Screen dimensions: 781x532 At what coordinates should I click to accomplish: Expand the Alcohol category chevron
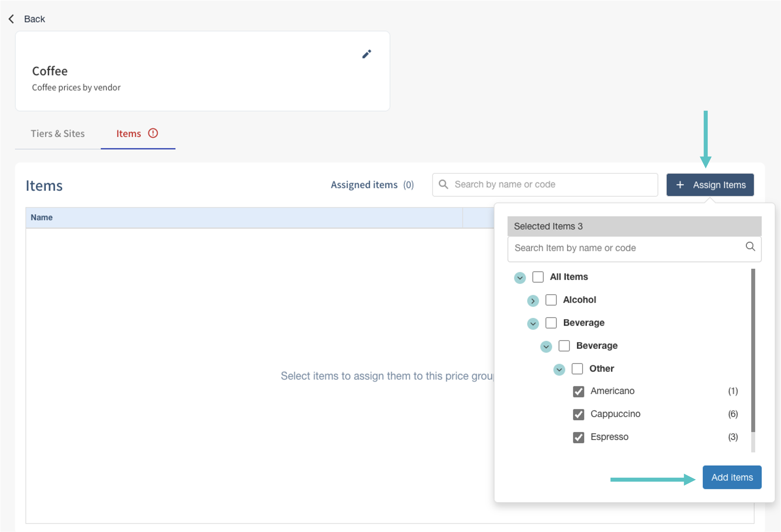click(533, 300)
